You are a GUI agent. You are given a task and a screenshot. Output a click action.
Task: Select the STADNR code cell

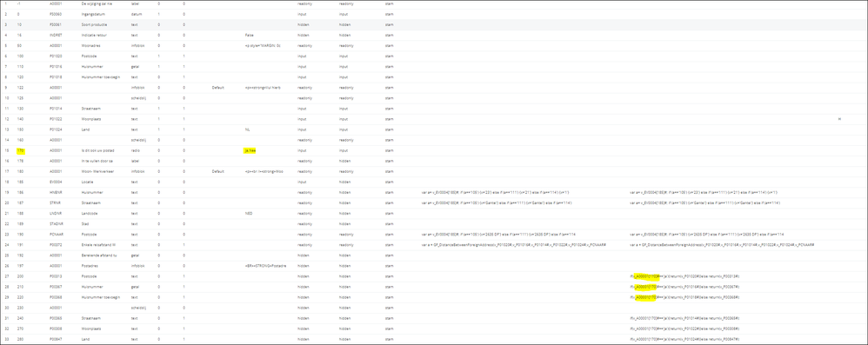pos(56,224)
